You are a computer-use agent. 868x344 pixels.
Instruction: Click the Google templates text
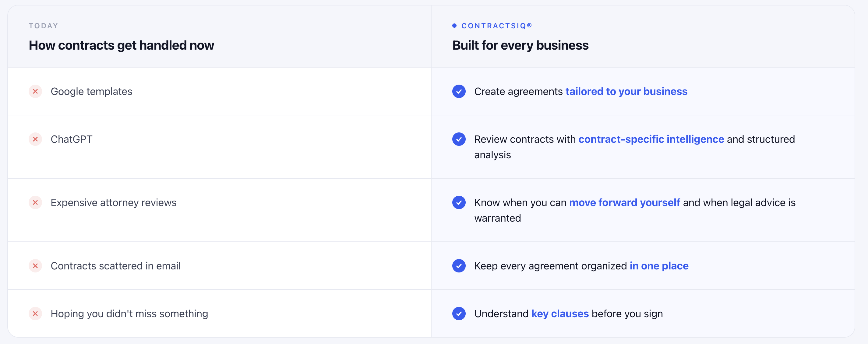[91, 92]
